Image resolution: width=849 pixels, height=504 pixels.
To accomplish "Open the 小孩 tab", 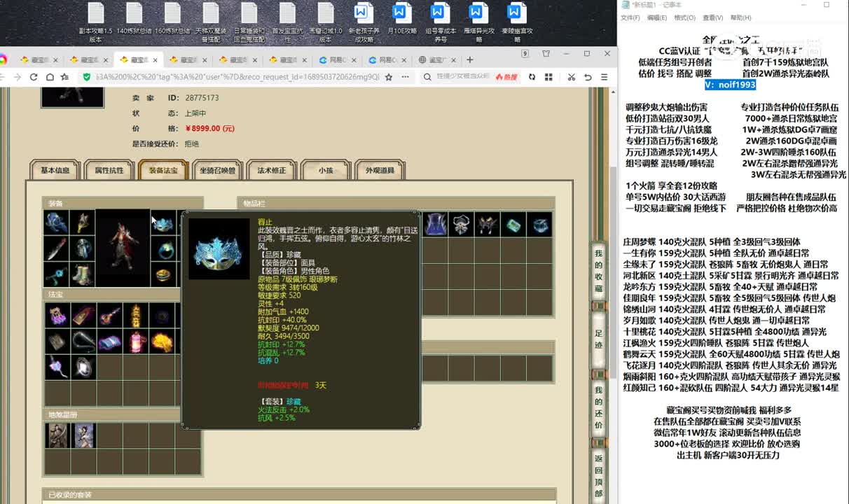I will 325,170.
